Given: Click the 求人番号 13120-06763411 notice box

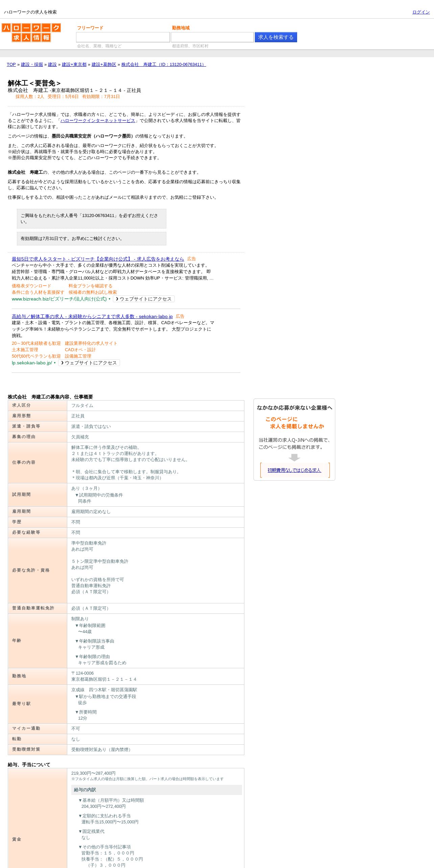Looking at the screenshot, I should pyautogui.click(x=92, y=219).
